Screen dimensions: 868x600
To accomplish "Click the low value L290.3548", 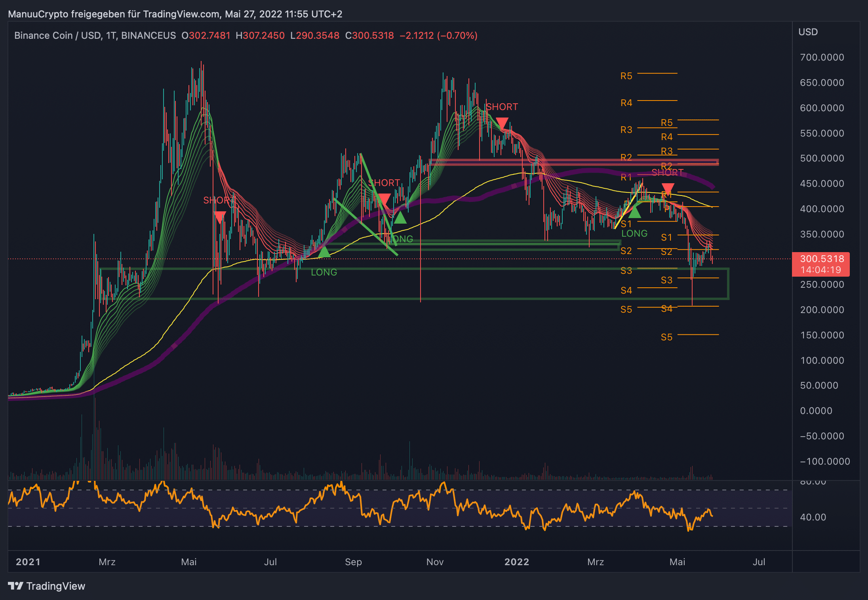I will [315, 36].
